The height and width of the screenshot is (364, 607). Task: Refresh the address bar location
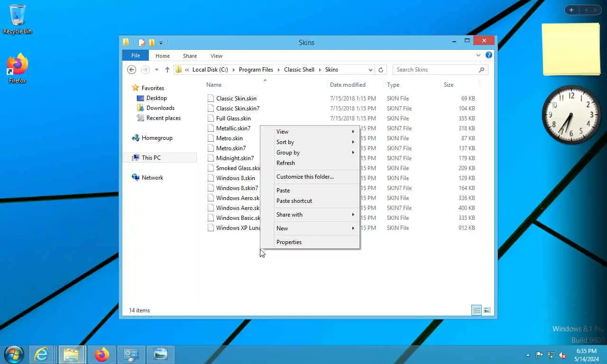coord(380,70)
